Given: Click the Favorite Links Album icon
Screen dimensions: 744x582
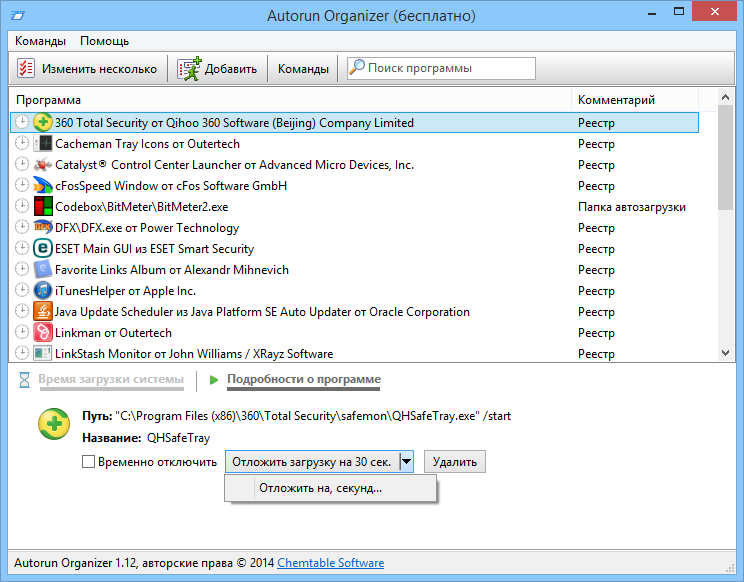Looking at the screenshot, I should tap(43, 269).
